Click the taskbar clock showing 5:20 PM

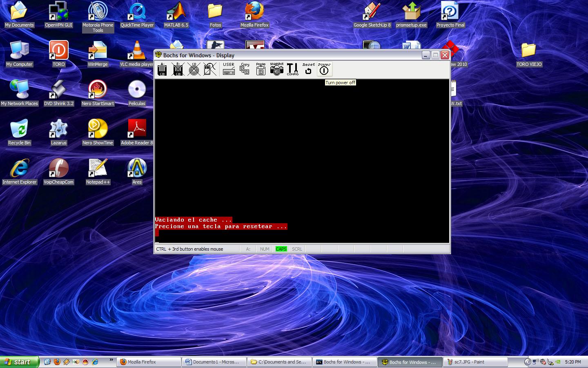pos(573,362)
